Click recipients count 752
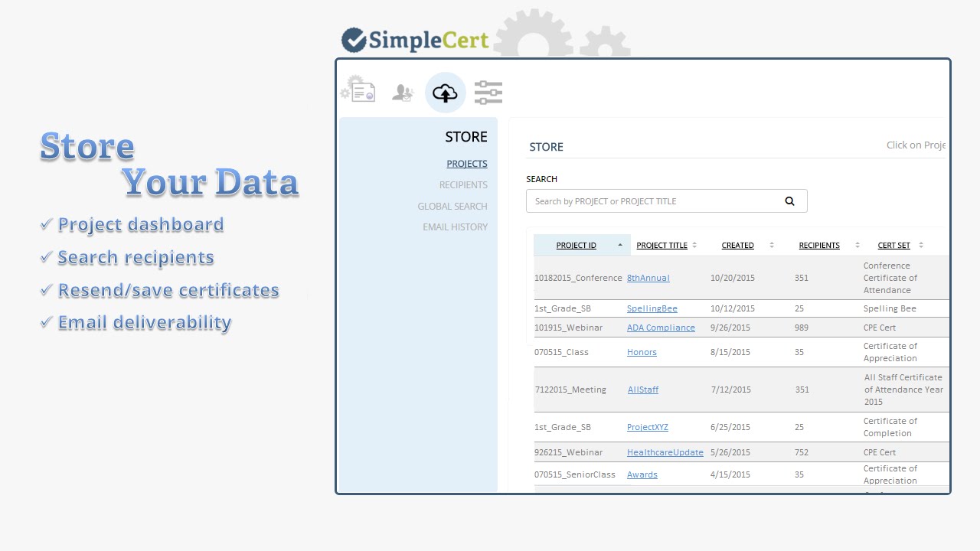Screen dimensions: 980x551 (802, 452)
